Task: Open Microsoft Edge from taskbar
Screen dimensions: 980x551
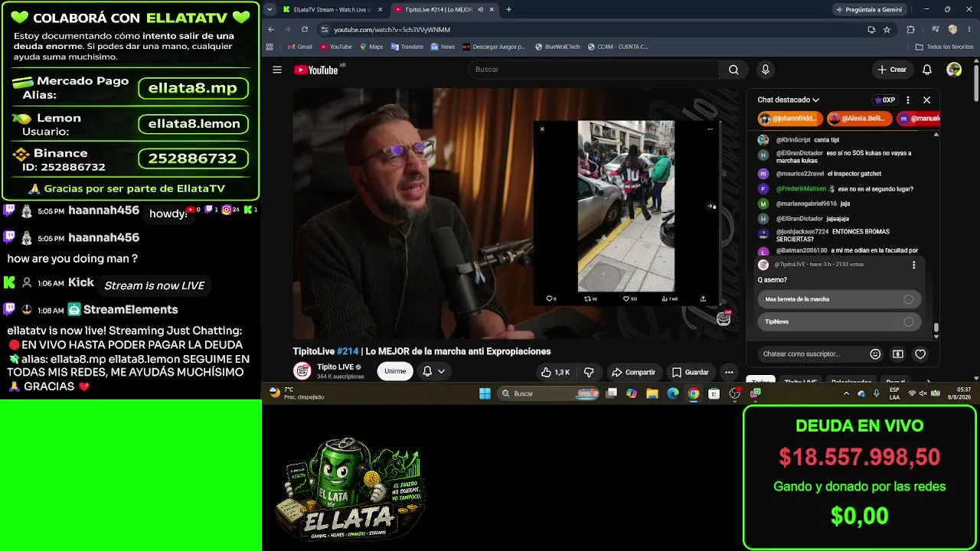Action: pyautogui.click(x=673, y=393)
